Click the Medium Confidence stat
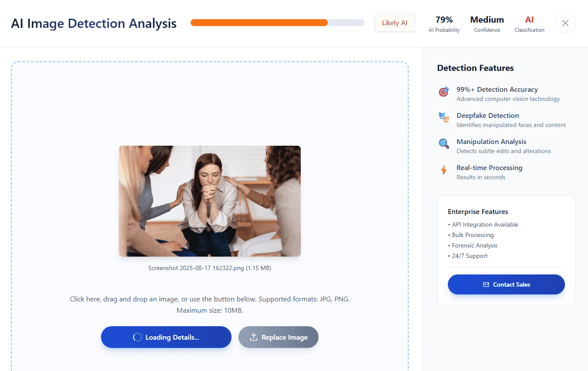This screenshot has height=371, width=588. pyautogui.click(x=487, y=24)
